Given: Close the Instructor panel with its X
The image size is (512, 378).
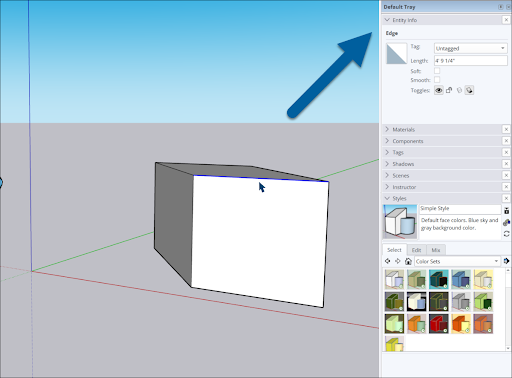Looking at the screenshot, I should click(506, 187).
